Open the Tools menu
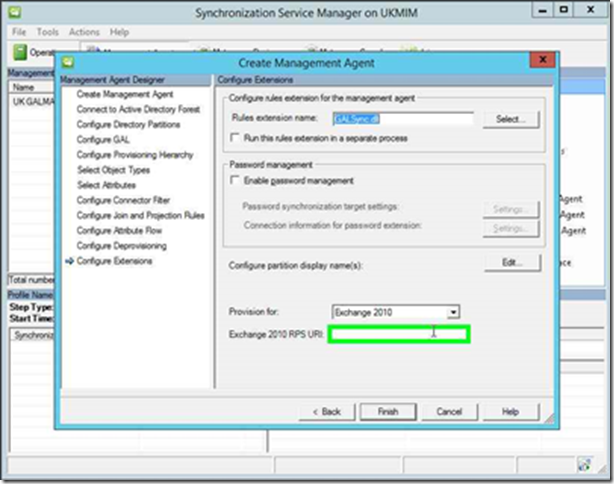 [47, 32]
